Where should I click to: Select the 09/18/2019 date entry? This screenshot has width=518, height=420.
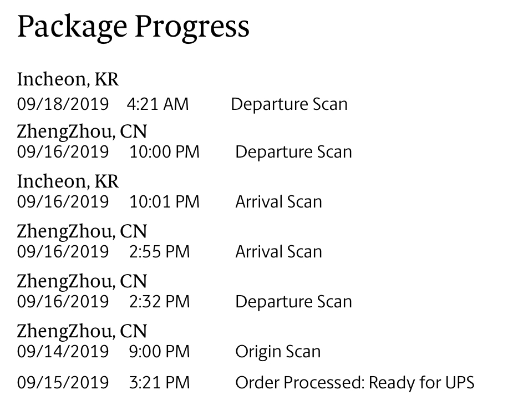tap(63, 104)
